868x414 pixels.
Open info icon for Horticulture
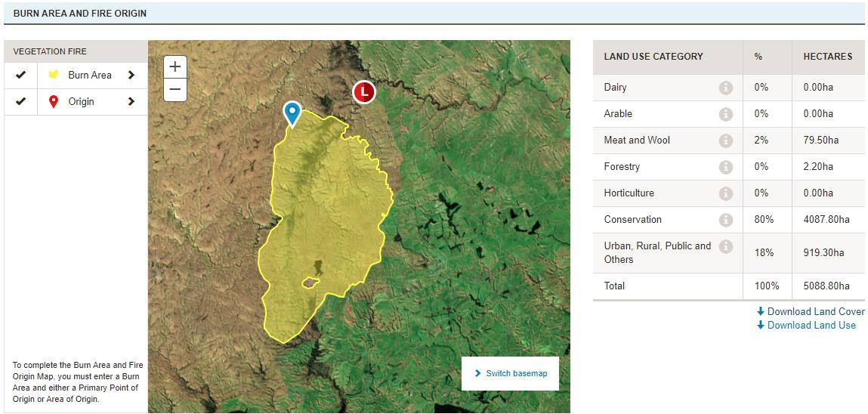pos(725,193)
